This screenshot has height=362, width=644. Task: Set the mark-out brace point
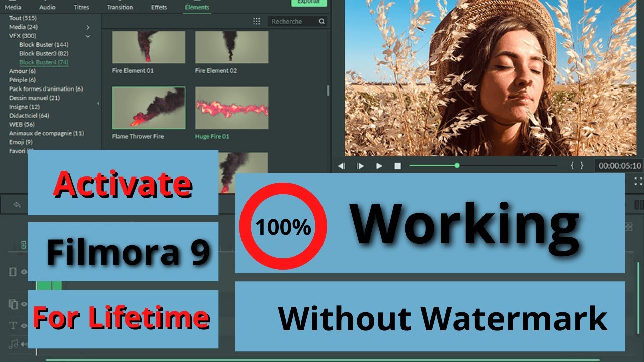(582, 165)
